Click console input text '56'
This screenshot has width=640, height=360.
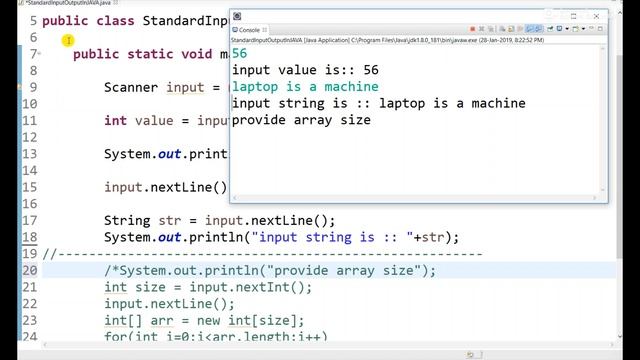[240, 53]
